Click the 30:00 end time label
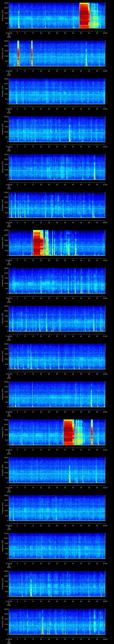Screen dimensions: 114x644 pos(105,298)
